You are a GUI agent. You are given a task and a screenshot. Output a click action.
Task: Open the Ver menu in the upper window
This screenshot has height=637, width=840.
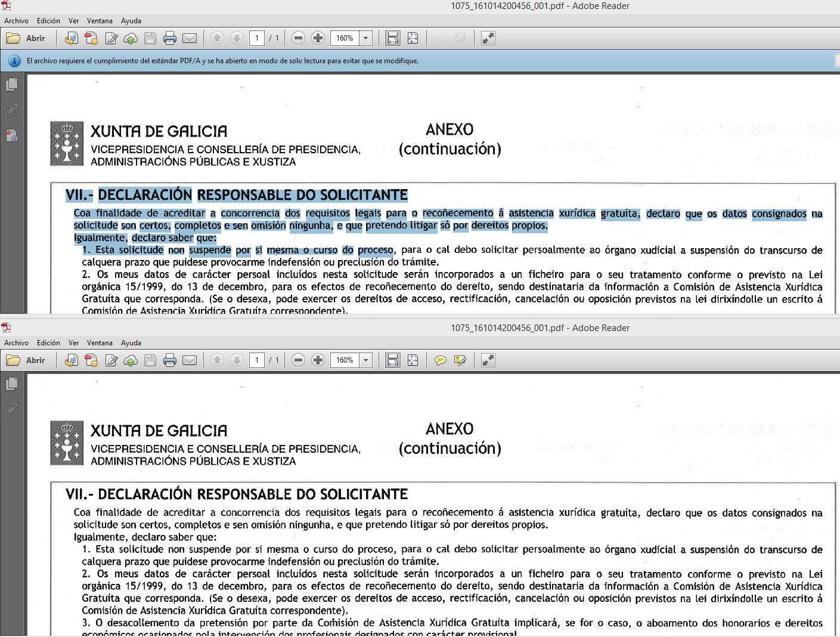pos(73,21)
